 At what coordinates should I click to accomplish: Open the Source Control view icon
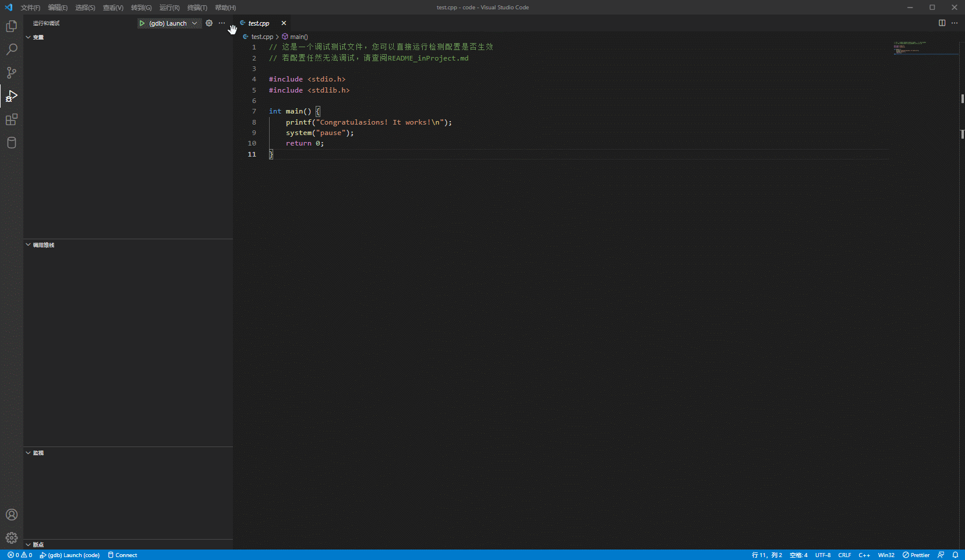pos(11,73)
